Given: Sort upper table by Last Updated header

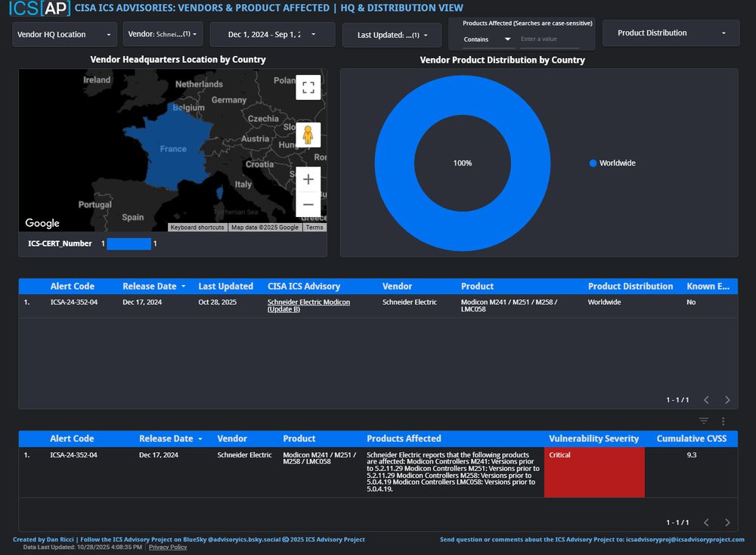Looking at the screenshot, I should click(225, 287).
